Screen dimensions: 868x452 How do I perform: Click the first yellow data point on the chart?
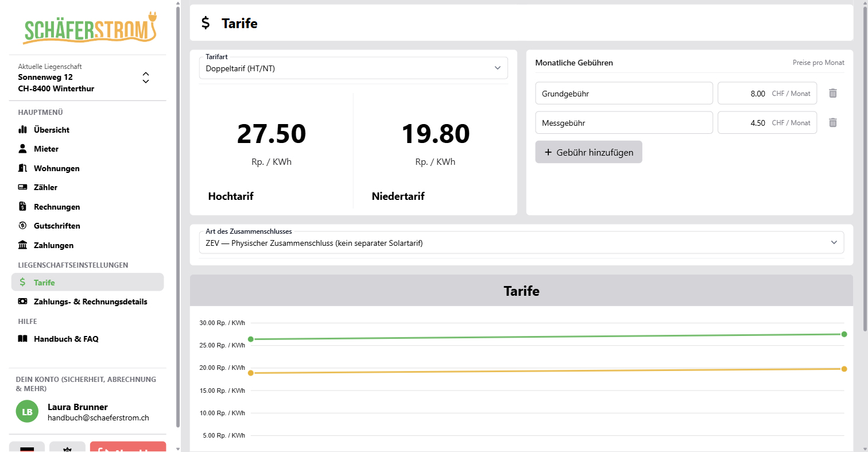point(251,373)
